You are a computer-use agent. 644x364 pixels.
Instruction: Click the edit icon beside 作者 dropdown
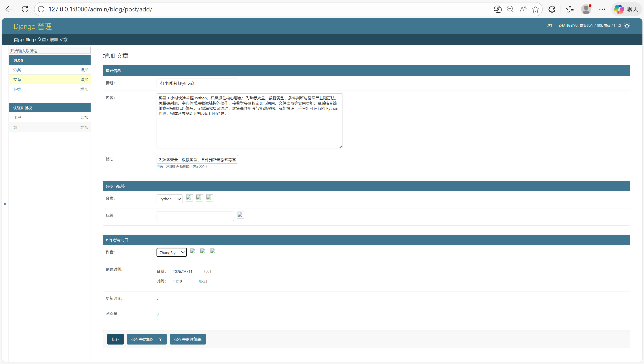pyautogui.click(x=193, y=251)
